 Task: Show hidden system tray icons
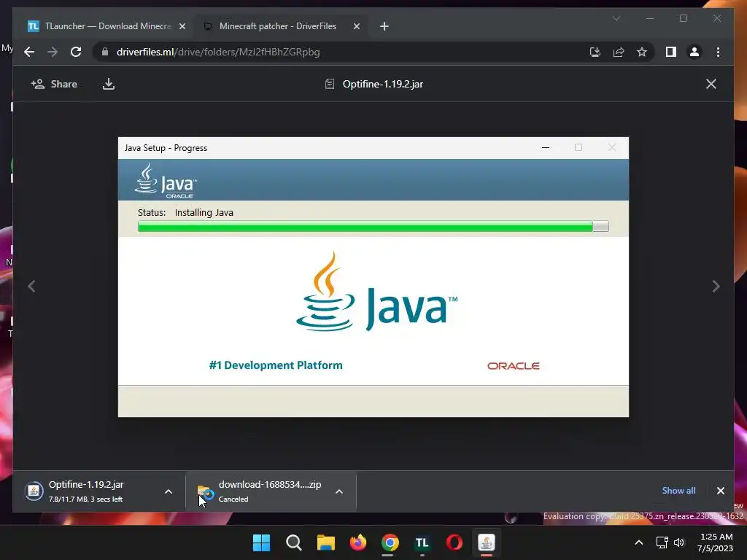tap(639, 542)
